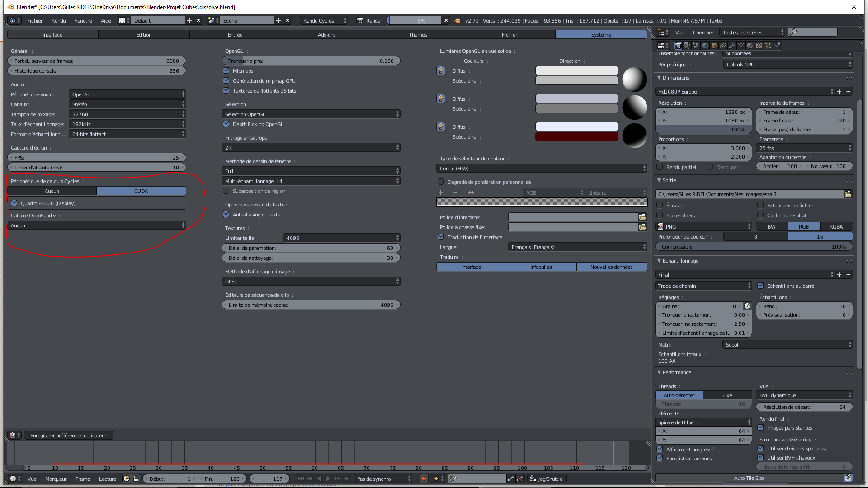Toggle Génération de mipmap GPU
Image resolution: width=868 pixels, height=488 pixels.
[226, 80]
